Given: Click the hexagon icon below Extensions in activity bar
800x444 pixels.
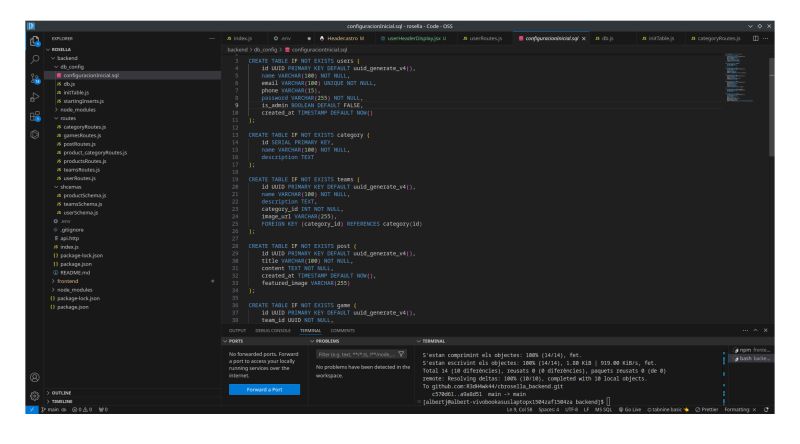Looking at the screenshot, I should pyautogui.click(x=35, y=134).
